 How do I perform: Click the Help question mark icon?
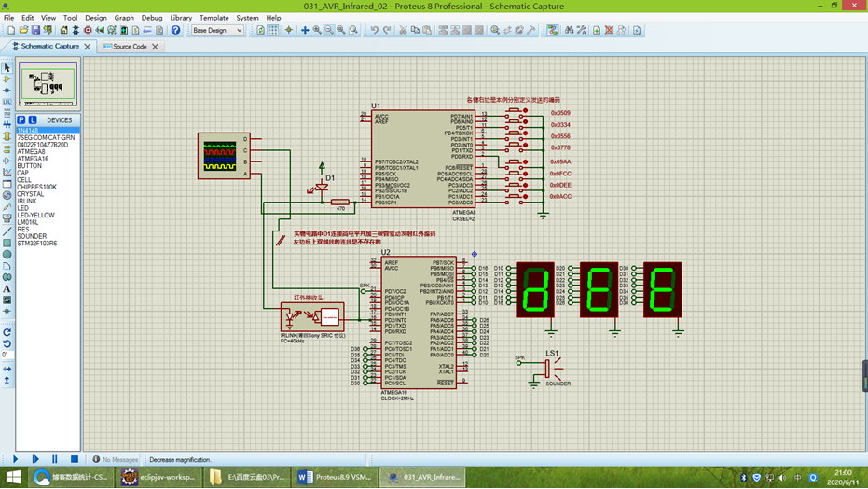point(175,30)
